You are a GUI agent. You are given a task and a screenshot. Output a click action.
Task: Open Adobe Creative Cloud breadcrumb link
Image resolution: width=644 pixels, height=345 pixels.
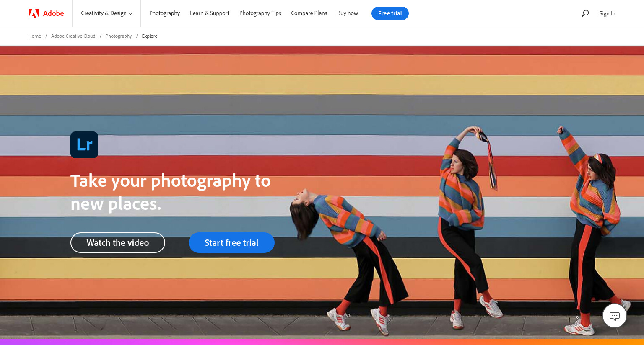point(73,36)
